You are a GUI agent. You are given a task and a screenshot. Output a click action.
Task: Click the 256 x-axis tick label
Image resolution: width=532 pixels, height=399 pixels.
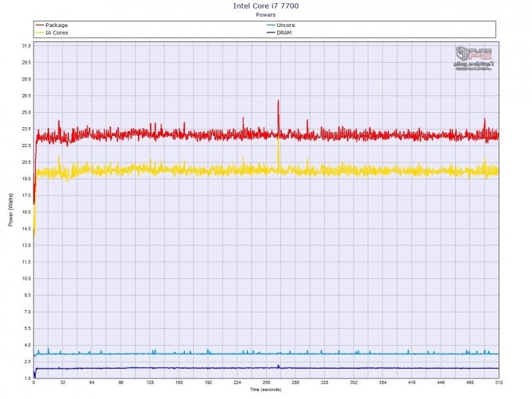click(x=266, y=382)
